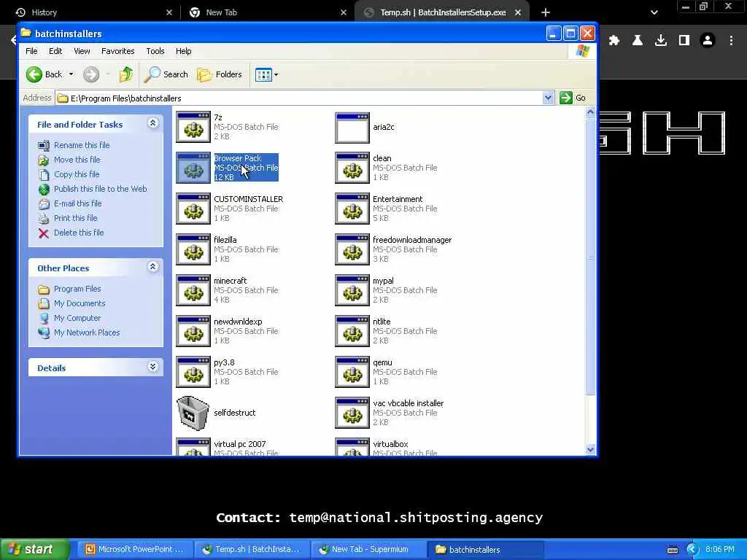Open the 7z batch file icon
Screen dimensions: 747x560
193,127
